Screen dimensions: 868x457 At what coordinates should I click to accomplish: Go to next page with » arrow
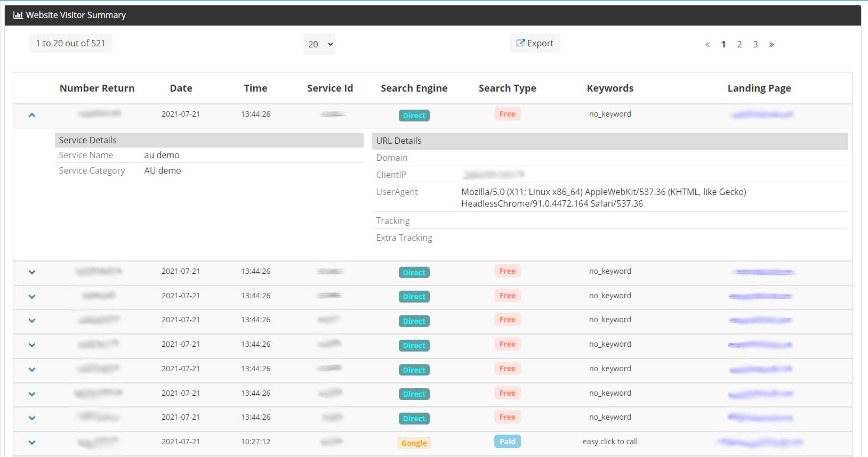point(771,44)
